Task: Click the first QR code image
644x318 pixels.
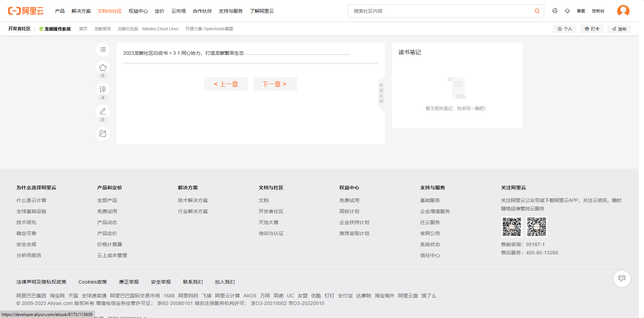Action: point(512,227)
